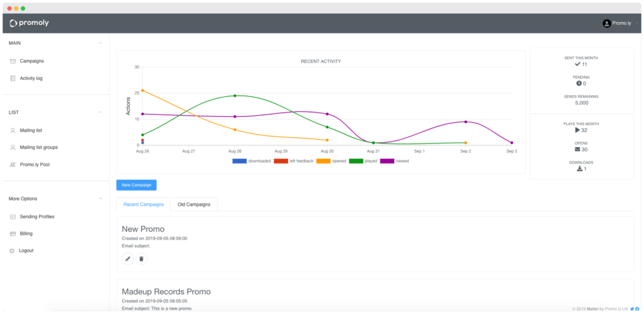The width and height of the screenshot is (644, 314).
Task: Click the purple viewed point at Sep 2
Action: 466,121
